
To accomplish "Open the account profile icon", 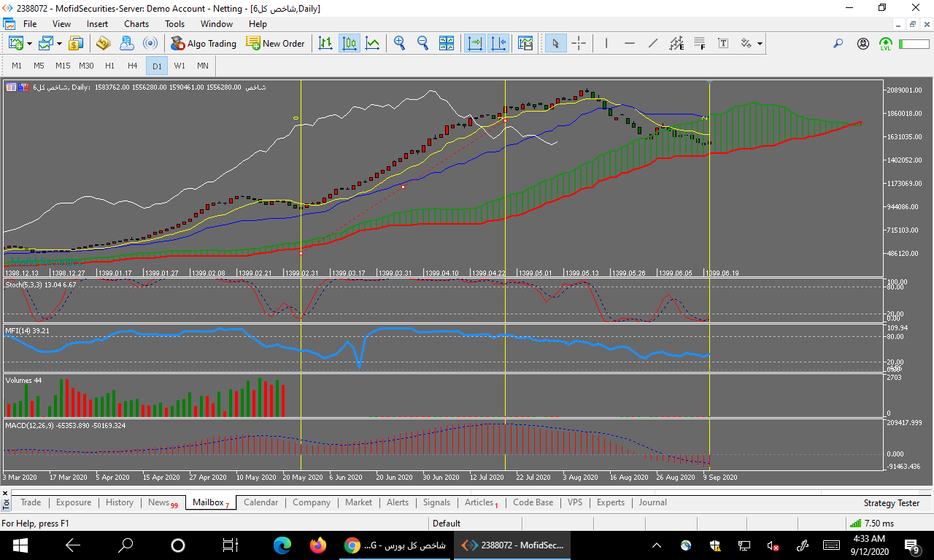I will pos(863,44).
